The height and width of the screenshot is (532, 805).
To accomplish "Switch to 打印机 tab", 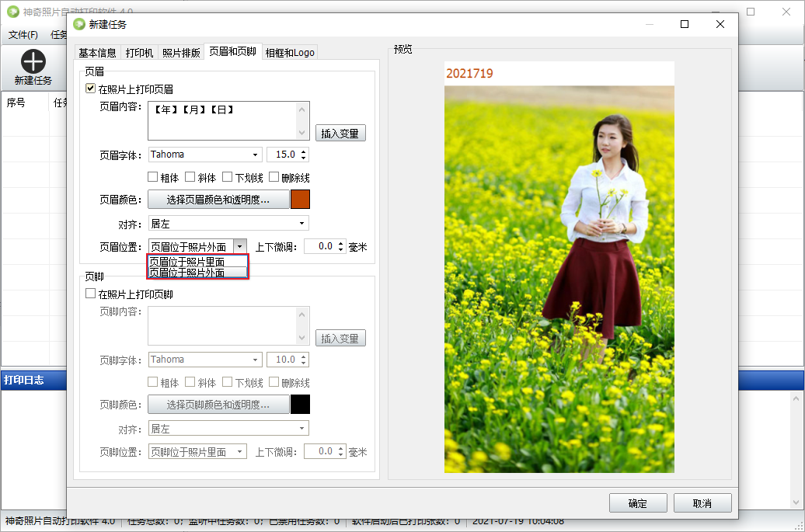I will 139,53.
